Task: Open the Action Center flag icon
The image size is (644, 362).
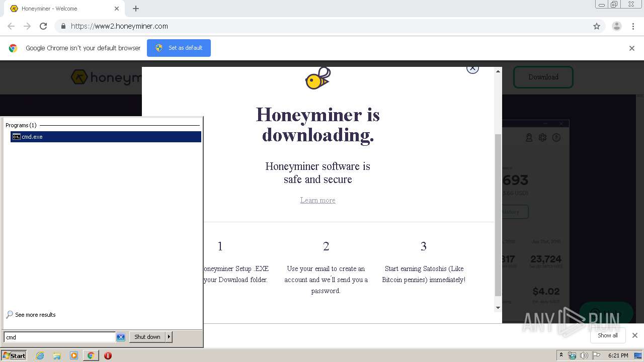Action: [596, 355]
